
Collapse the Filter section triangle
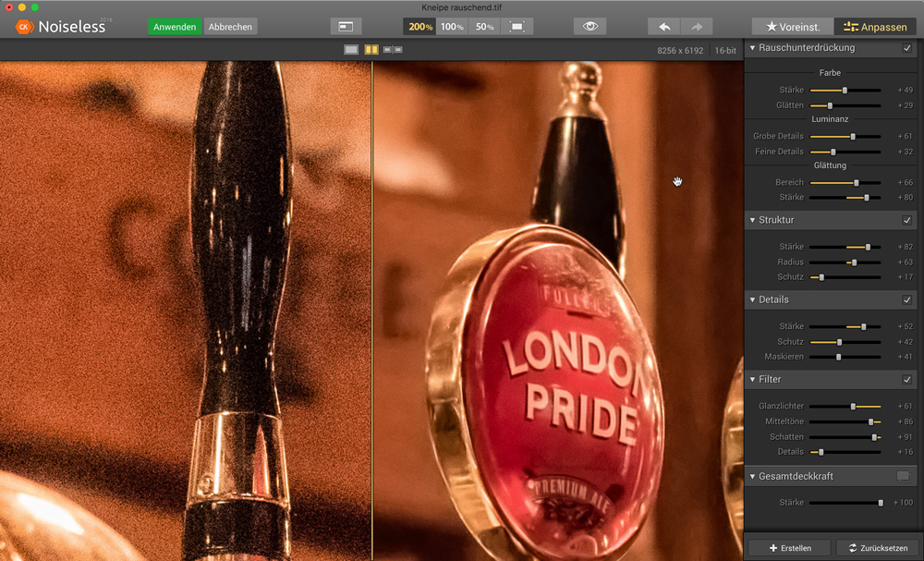coord(752,380)
